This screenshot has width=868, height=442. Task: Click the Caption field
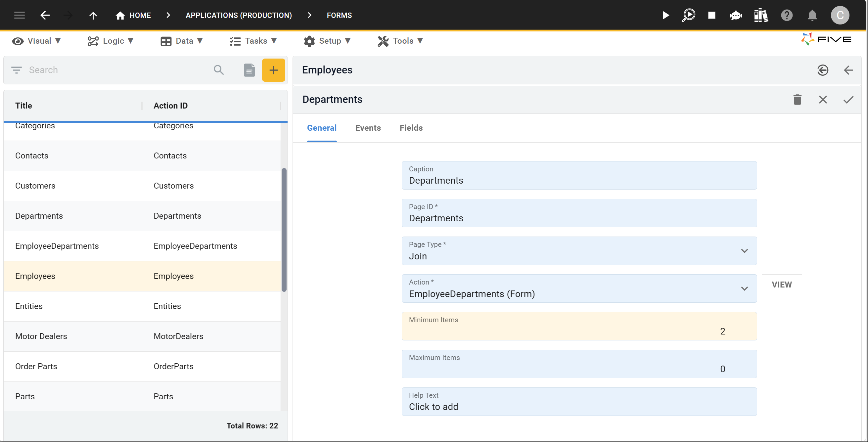tap(579, 175)
